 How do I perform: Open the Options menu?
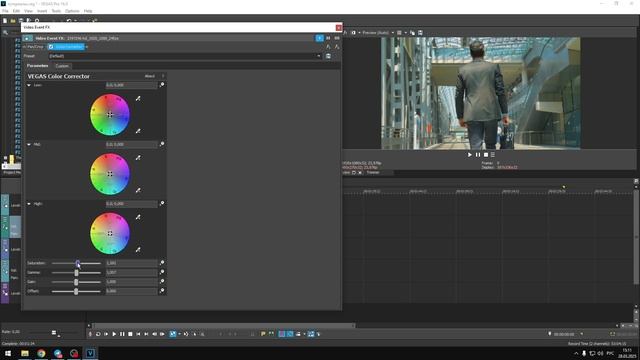click(72, 11)
